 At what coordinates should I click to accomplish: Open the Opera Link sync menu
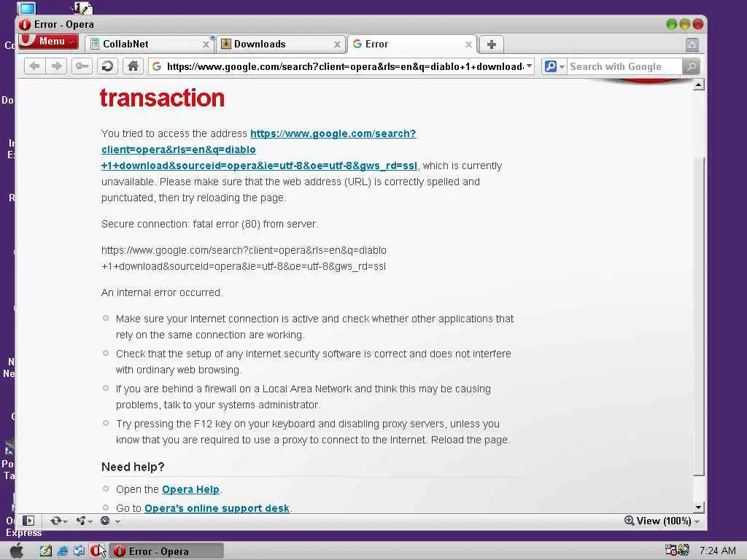58,521
